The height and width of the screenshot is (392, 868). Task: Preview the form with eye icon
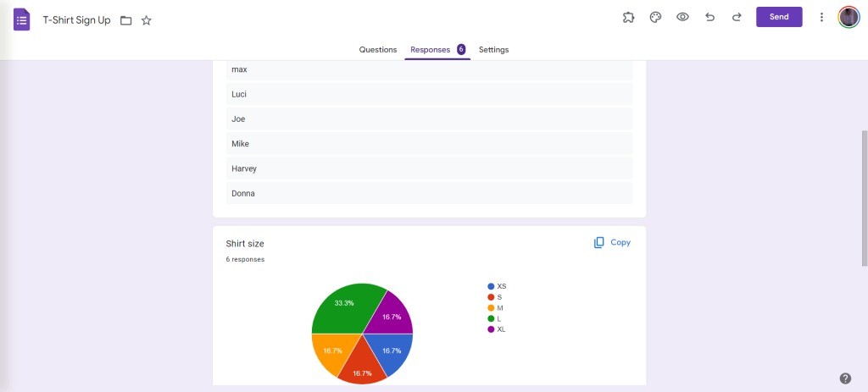[682, 17]
